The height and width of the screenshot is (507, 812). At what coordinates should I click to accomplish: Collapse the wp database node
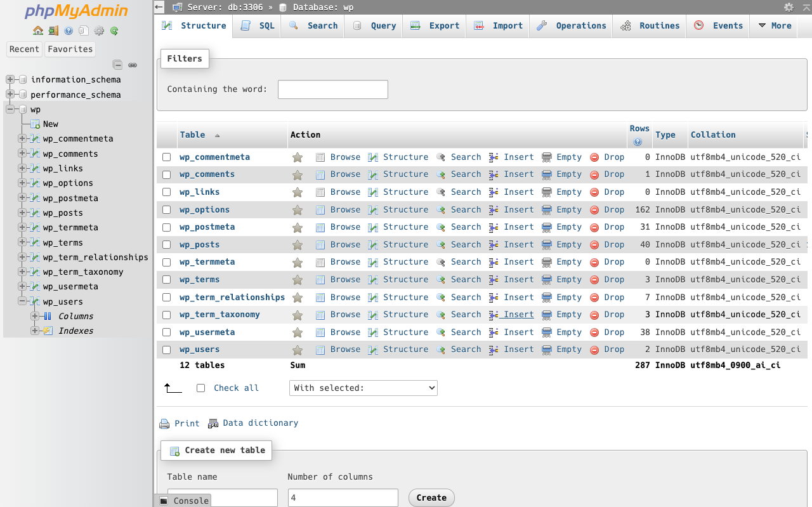pos(10,109)
